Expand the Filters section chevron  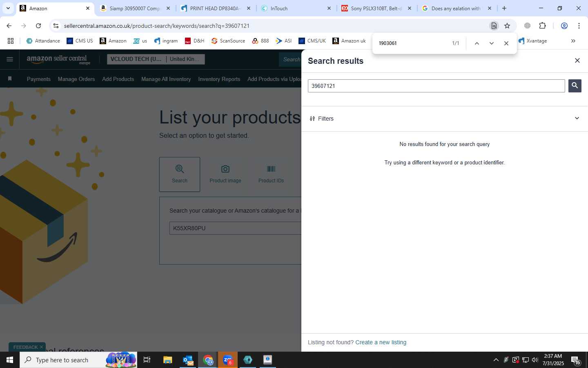click(x=577, y=118)
